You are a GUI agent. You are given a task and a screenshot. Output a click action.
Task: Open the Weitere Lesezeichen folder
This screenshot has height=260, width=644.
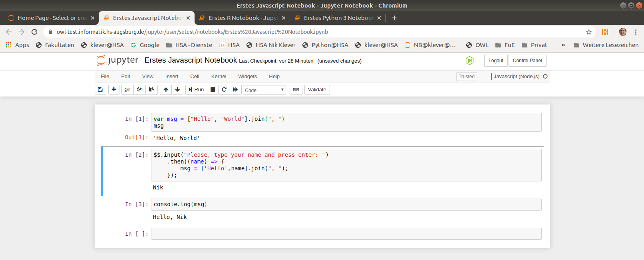pyautogui.click(x=606, y=45)
